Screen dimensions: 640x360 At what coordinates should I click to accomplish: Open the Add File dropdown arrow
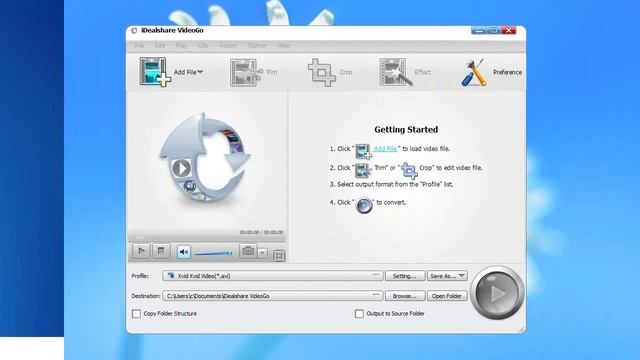click(x=200, y=72)
